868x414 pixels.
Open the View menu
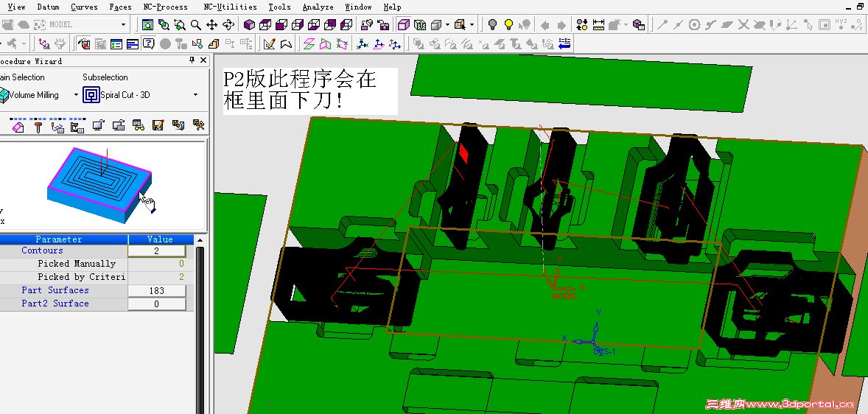tap(17, 7)
